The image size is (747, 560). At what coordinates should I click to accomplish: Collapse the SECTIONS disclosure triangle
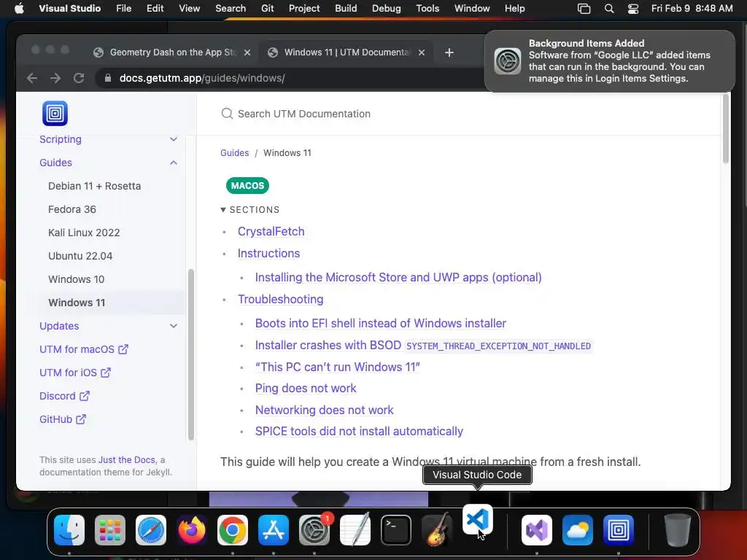223,209
